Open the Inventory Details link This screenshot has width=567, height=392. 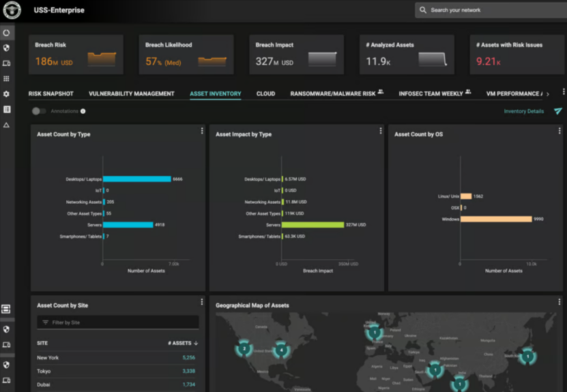click(524, 111)
